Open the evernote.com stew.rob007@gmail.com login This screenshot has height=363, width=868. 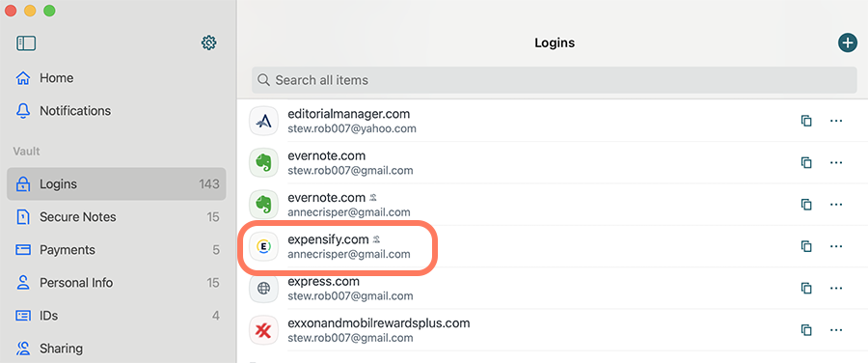tap(552, 163)
